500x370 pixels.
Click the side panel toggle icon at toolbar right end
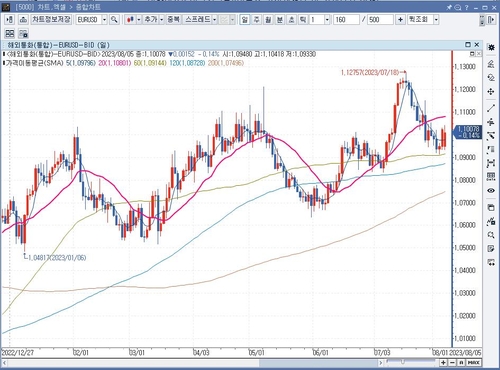click(x=491, y=20)
